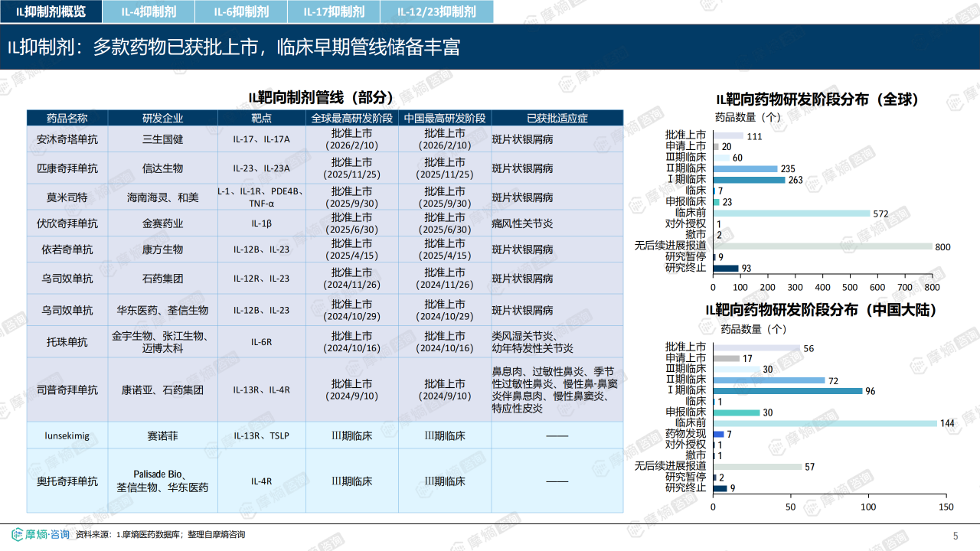The image size is (980, 551).
Task: Open the IL-12/23抑制剂 tab
Action: click(436, 11)
